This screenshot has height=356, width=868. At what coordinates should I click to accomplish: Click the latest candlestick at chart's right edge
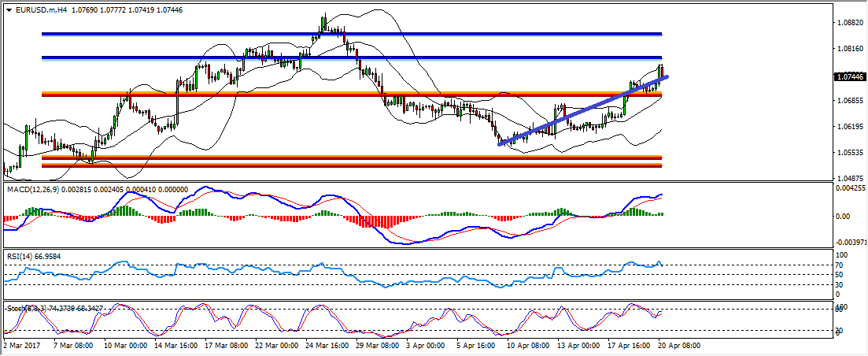662,71
